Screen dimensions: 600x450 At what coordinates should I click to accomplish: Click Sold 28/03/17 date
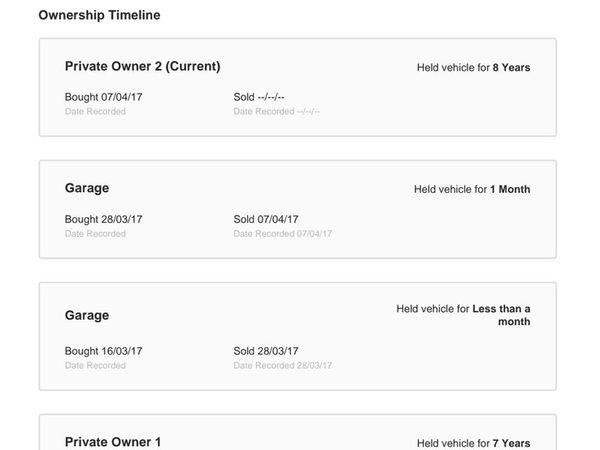click(266, 351)
